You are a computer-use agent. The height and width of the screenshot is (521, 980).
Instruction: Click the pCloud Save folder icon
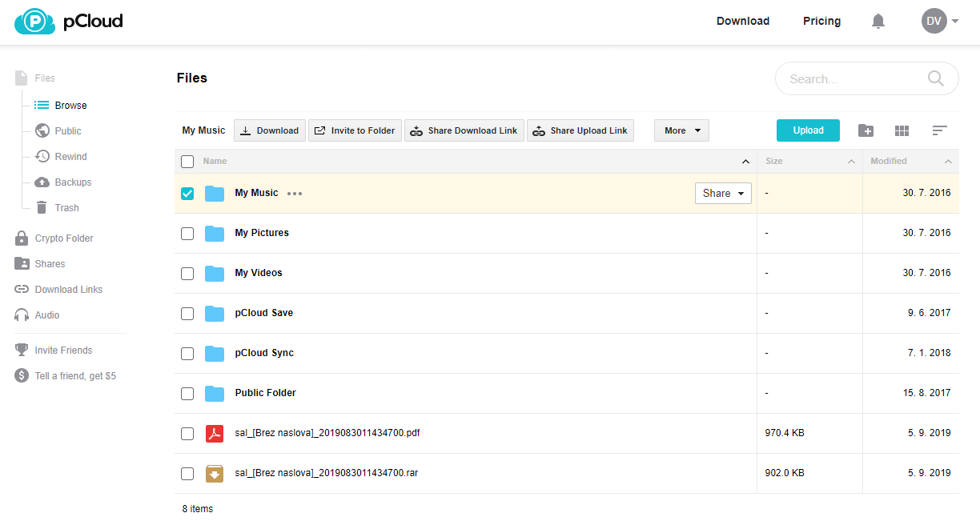[215, 314]
